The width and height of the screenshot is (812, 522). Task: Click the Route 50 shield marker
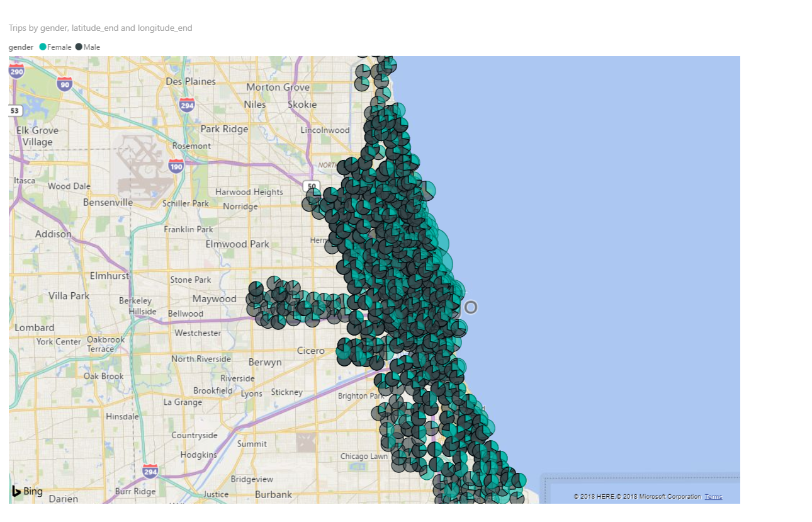pos(310,186)
